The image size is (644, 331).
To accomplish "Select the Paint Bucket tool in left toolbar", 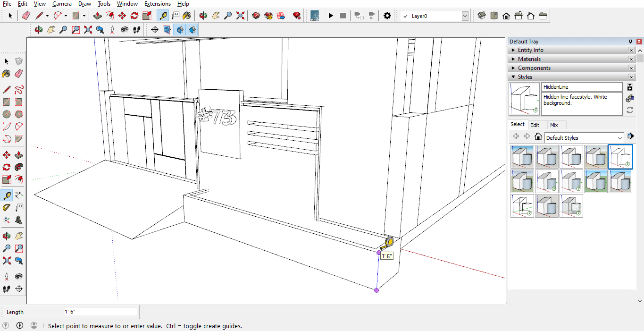I will (7, 74).
